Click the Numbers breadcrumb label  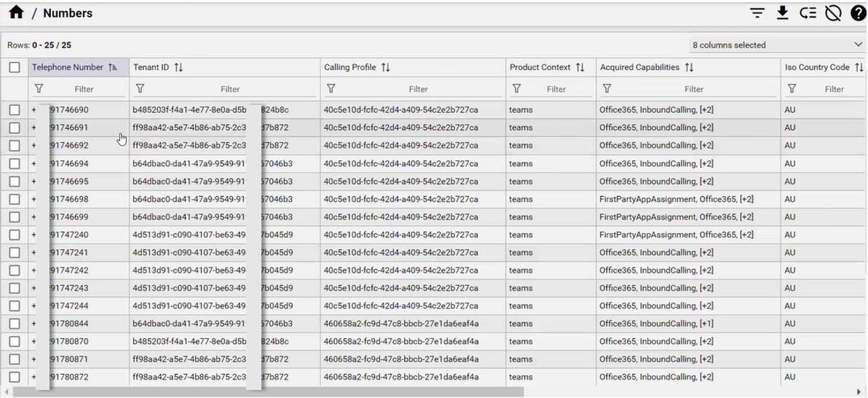[68, 13]
